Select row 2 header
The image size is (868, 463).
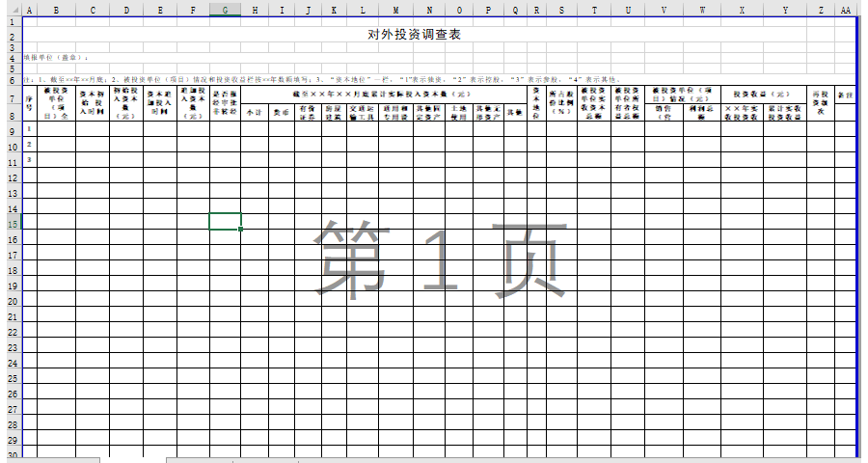(13, 35)
